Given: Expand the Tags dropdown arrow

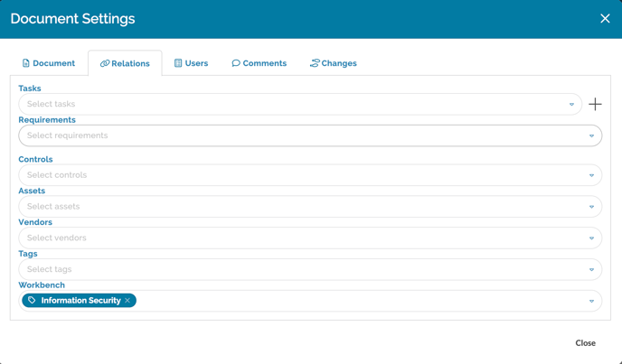Looking at the screenshot, I should tap(591, 270).
